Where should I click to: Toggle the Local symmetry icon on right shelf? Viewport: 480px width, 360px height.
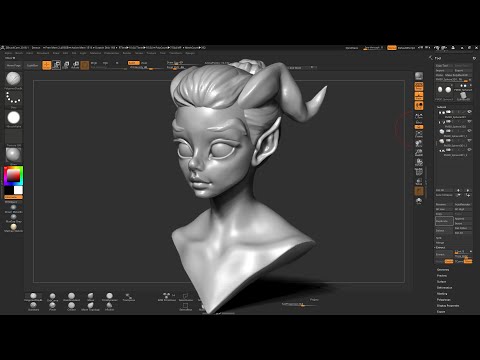click(x=419, y=106)
